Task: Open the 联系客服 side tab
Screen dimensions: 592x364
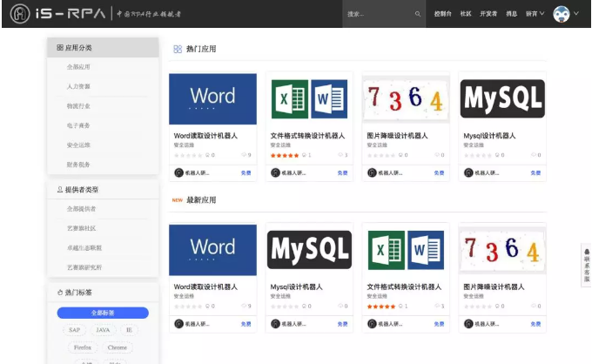Action: point(586,265)
